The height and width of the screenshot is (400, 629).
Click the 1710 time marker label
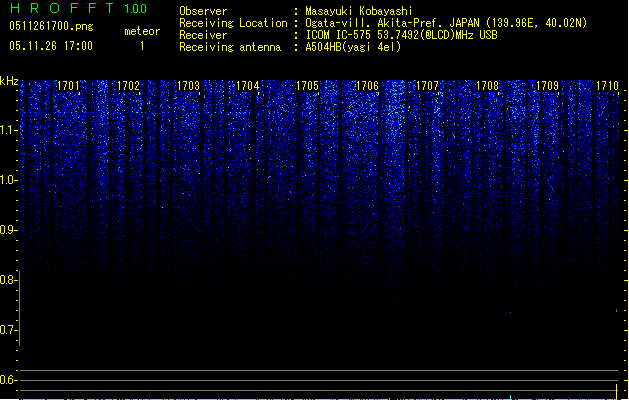[607, 86]
